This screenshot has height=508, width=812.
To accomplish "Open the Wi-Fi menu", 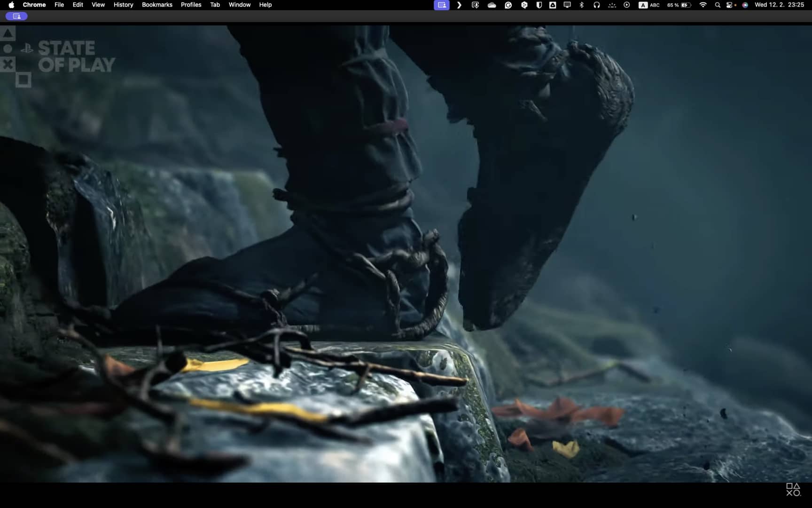I will [x=703, y=5].
